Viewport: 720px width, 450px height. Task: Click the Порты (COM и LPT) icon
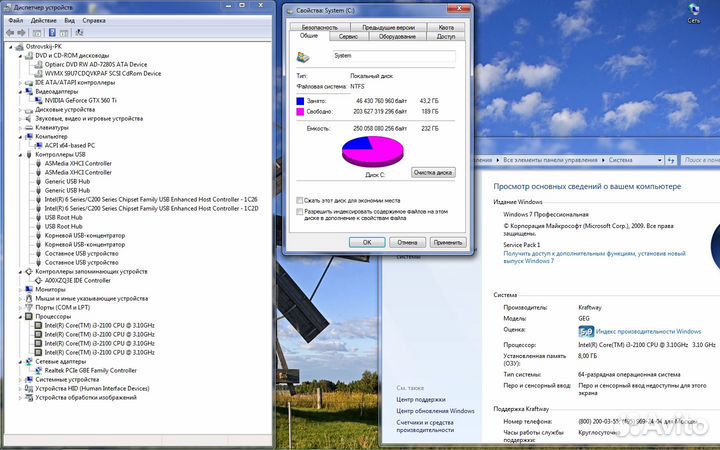pyautogui.click(x=29, y=307)
